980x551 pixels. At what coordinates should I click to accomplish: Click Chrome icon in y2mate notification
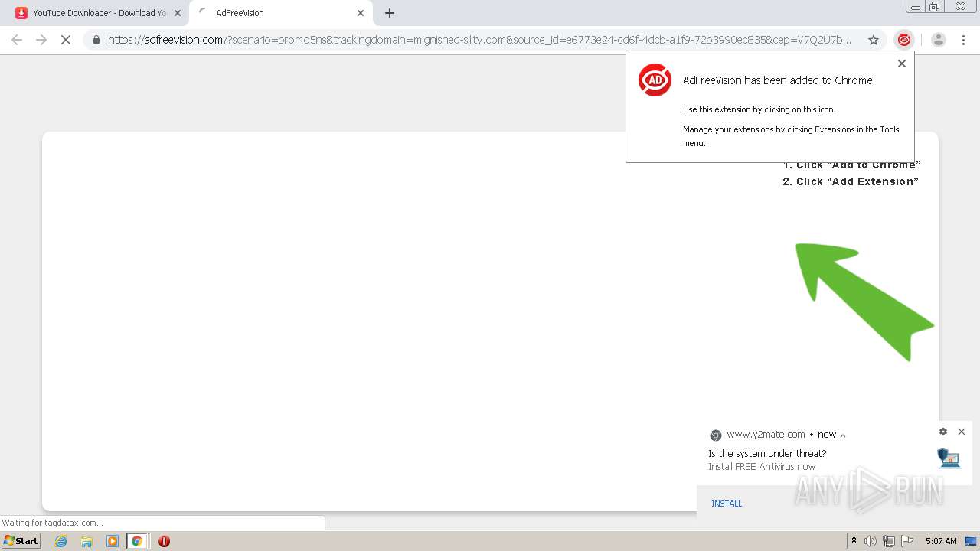(716, 435)
